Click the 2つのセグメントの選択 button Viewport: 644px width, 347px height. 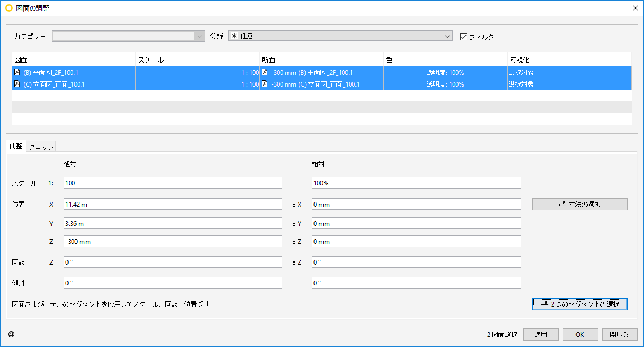[x=580, y=304]
